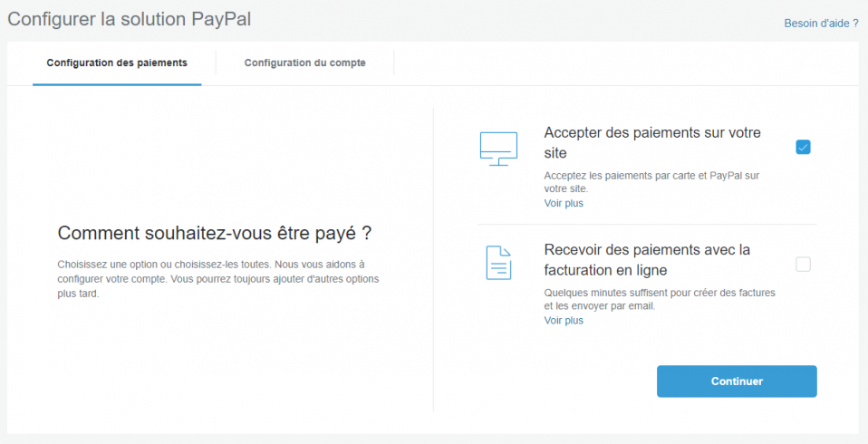Uncheck Accepter des paiements sur votre site

803,148
